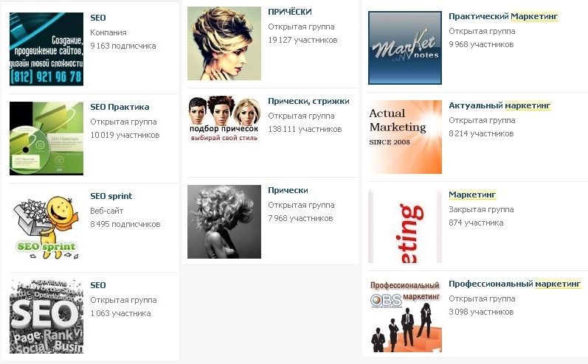Click the black-and-white SEO word cloud avatar
588x364 pixels.
pos(46,317)
